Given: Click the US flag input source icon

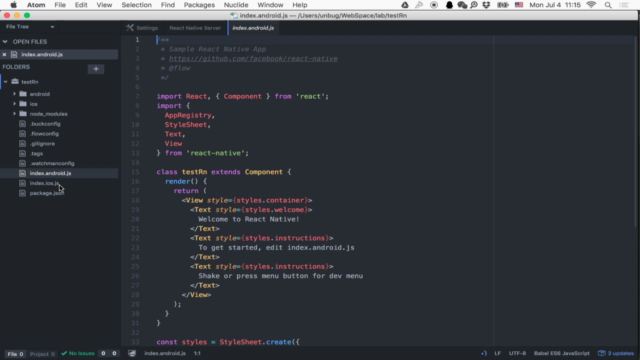Looking at the screenshot, I should pos(519,5).
